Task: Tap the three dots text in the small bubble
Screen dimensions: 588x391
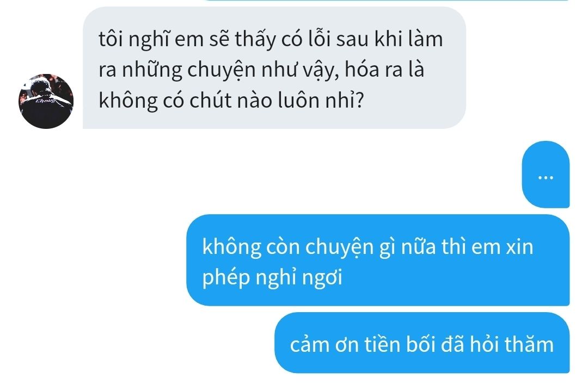Action: pyautogui.click(x=546, y=177)
